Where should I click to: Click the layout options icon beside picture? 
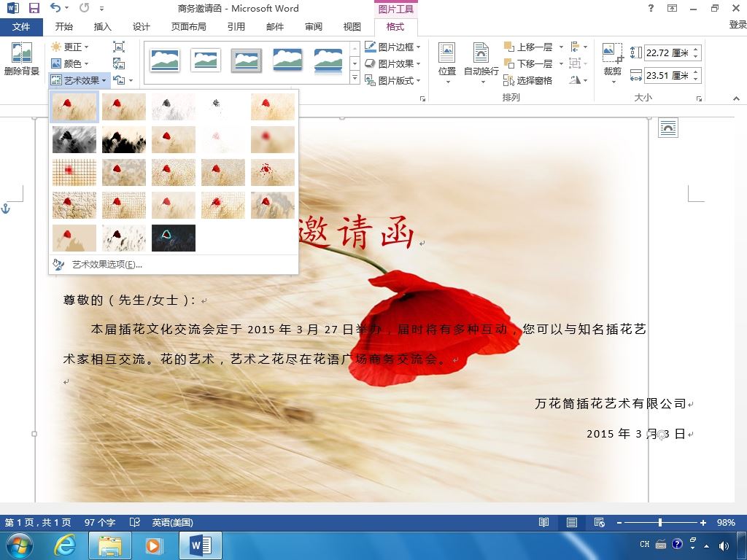[x=668, y=128]
